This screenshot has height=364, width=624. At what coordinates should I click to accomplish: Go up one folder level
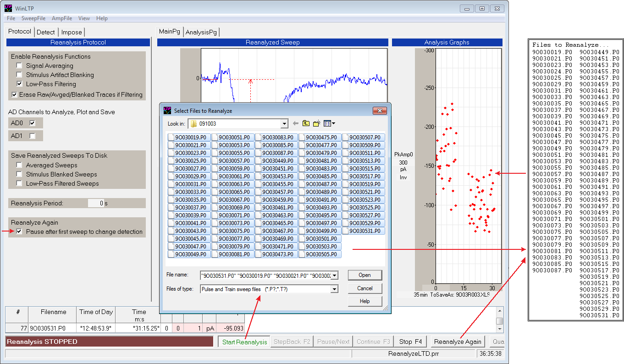coord(306,123)
